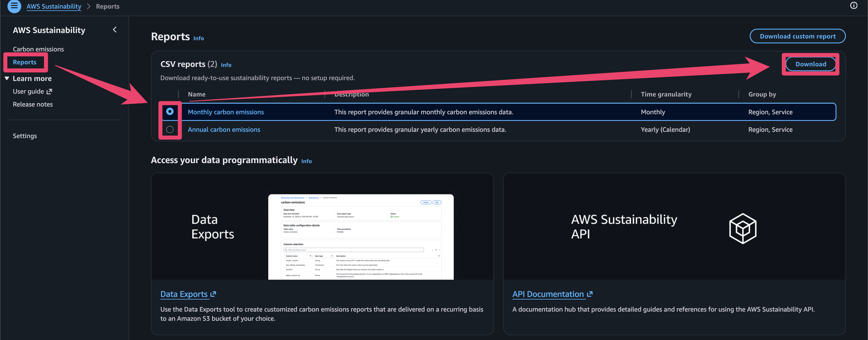
Task: Click Info link beside CSV reports
Action: 226,65
